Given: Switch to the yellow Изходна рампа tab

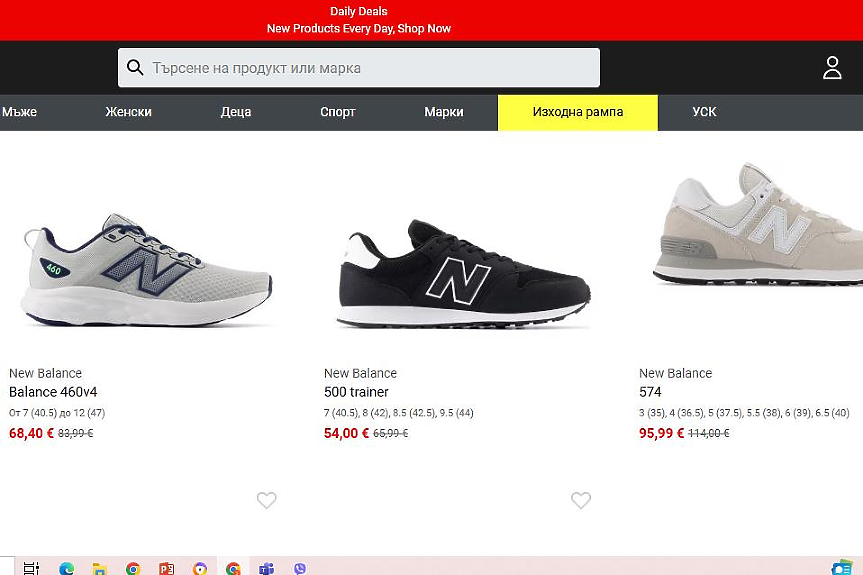Looking at the screenshot, I should [x=577, y=112].
